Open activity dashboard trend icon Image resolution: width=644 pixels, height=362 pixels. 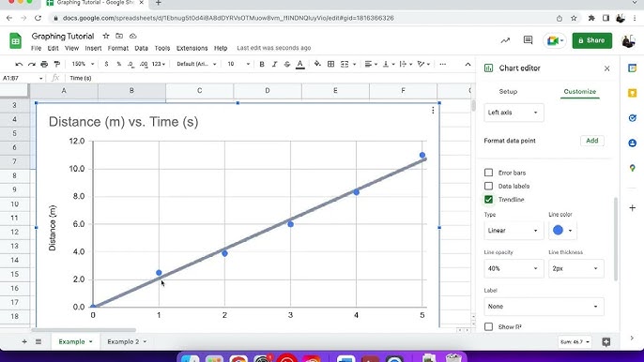pyautogui.click(x=505, y=40)
